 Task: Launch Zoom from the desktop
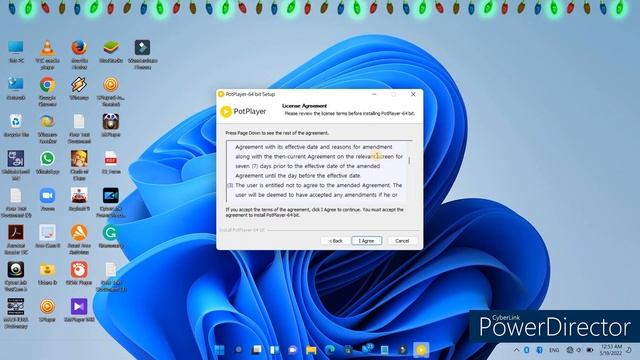(x=47, y=199)
